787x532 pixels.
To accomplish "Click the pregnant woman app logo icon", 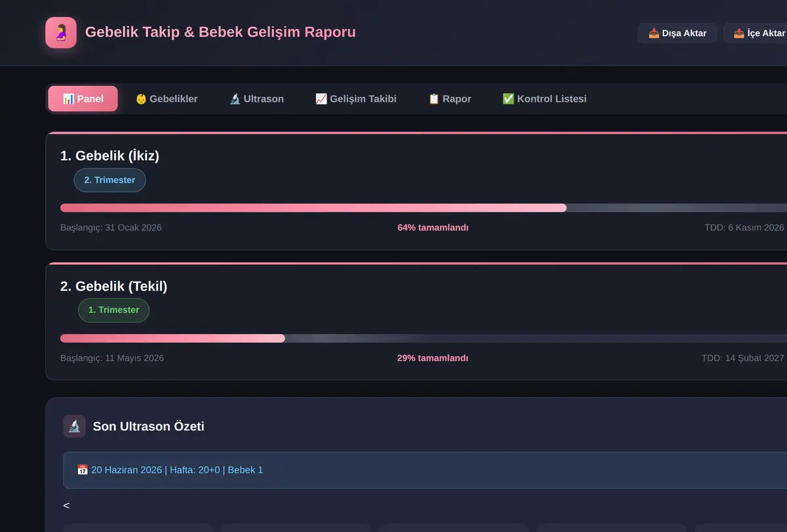I will (61, 33).
